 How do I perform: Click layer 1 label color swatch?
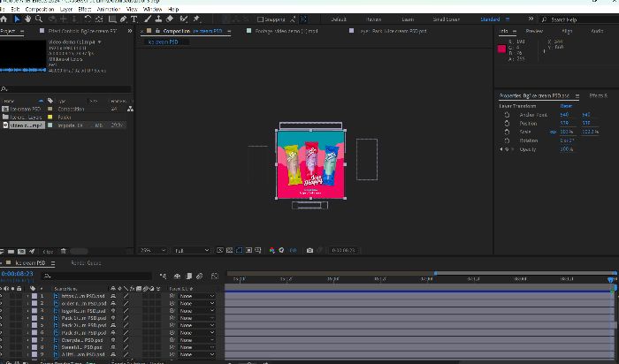click(34, 296)
